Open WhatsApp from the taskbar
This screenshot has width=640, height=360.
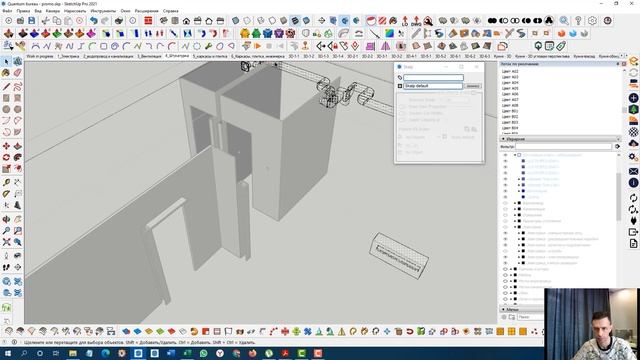point(203,353)
